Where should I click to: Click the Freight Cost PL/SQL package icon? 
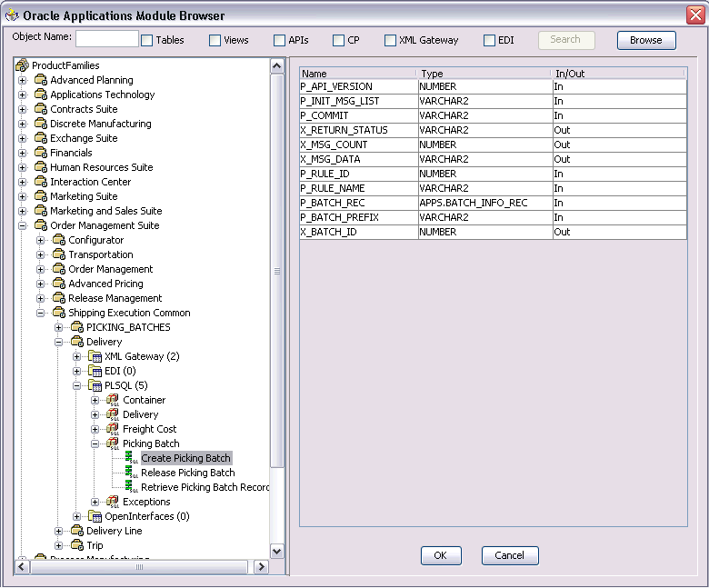click(113, 429)
